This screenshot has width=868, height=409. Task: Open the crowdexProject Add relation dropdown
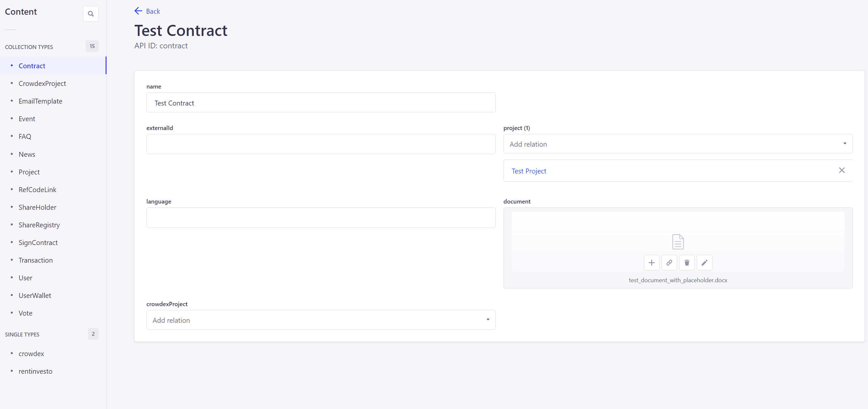coord(321,320)
